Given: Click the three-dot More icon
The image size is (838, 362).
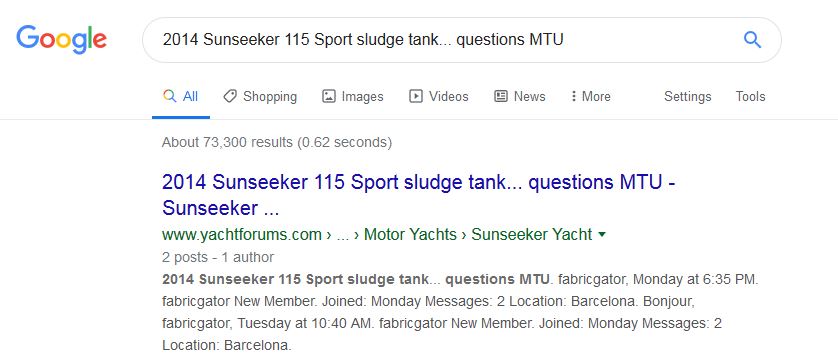Looking at the screenshot, I should click(573, 96).
